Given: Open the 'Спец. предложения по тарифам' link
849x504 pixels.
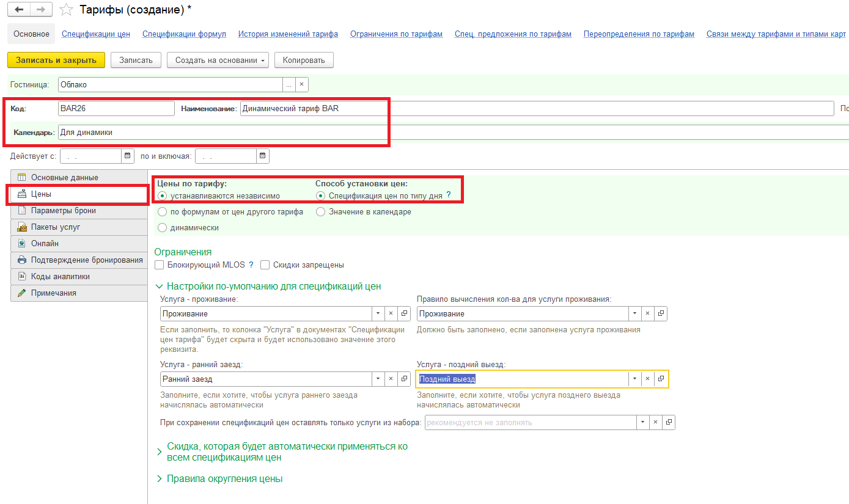Looking at the screenshot, I should click(x=513, y=34).
